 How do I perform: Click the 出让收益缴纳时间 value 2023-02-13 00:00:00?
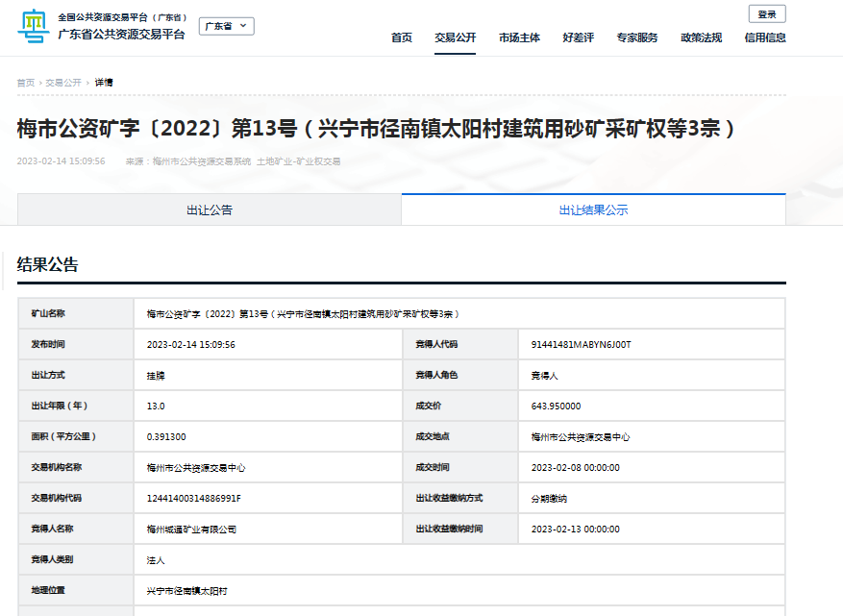tap(575, 529)
